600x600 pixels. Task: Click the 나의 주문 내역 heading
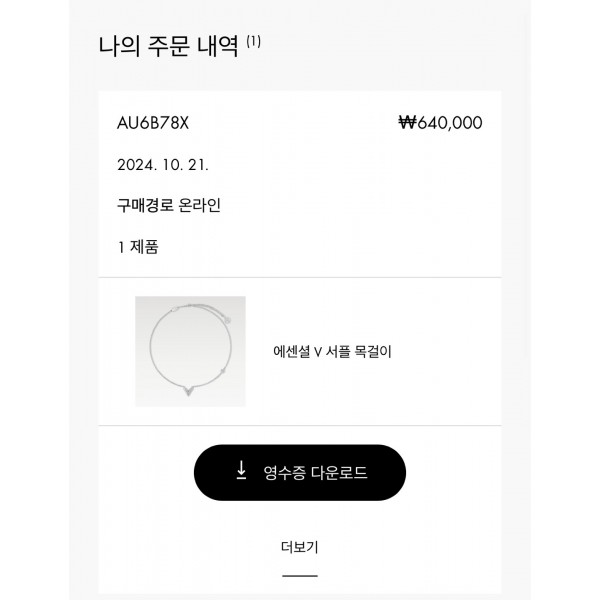pos(169,46)
